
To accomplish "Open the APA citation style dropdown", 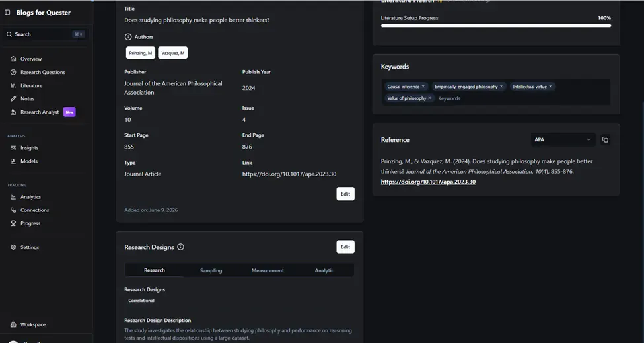I will 563,139.
